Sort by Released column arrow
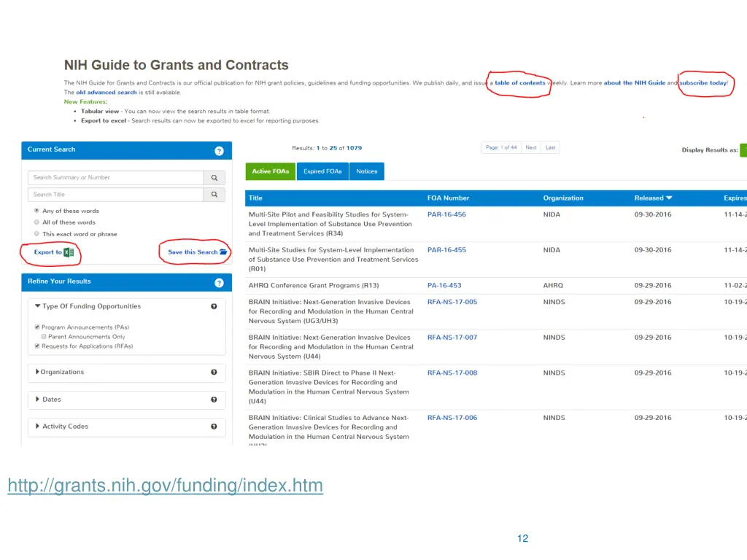The width and height of the screenshot is (747, 560). pyautogui.click(x=669, y=198)
